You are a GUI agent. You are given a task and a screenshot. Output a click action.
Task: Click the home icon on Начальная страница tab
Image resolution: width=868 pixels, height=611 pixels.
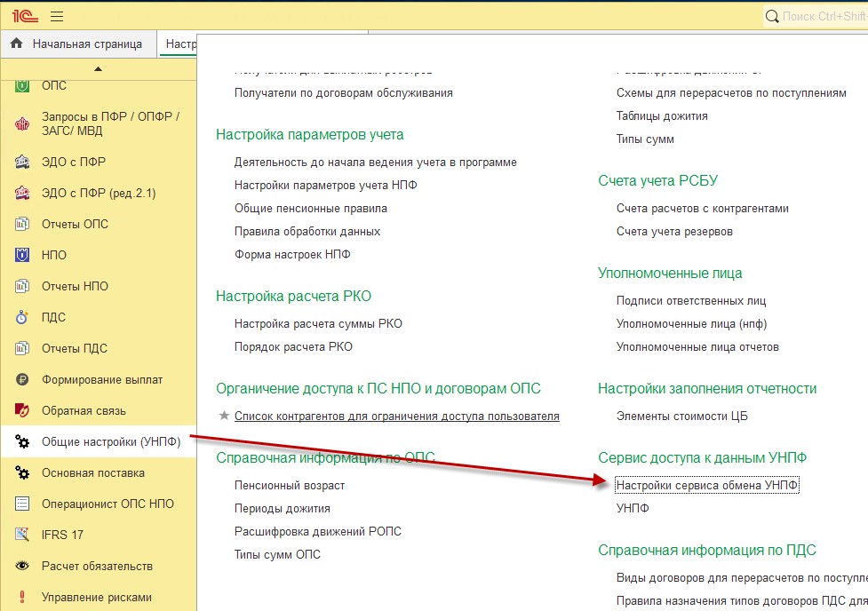click(16, 44)
